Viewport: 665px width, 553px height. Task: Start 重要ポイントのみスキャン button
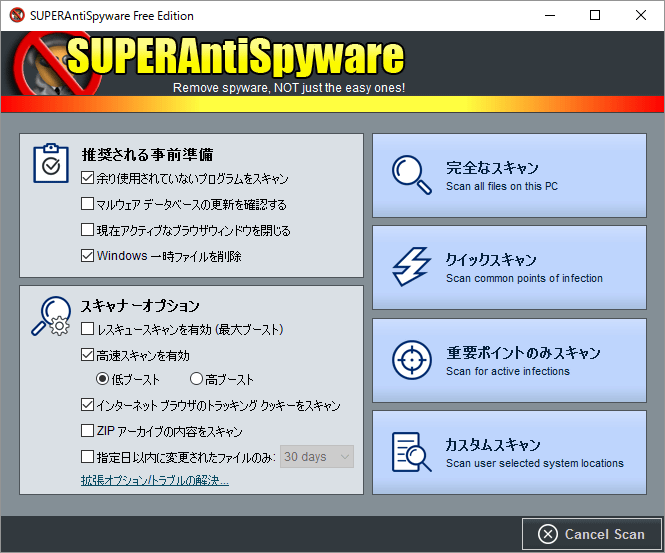pos(509,360)
